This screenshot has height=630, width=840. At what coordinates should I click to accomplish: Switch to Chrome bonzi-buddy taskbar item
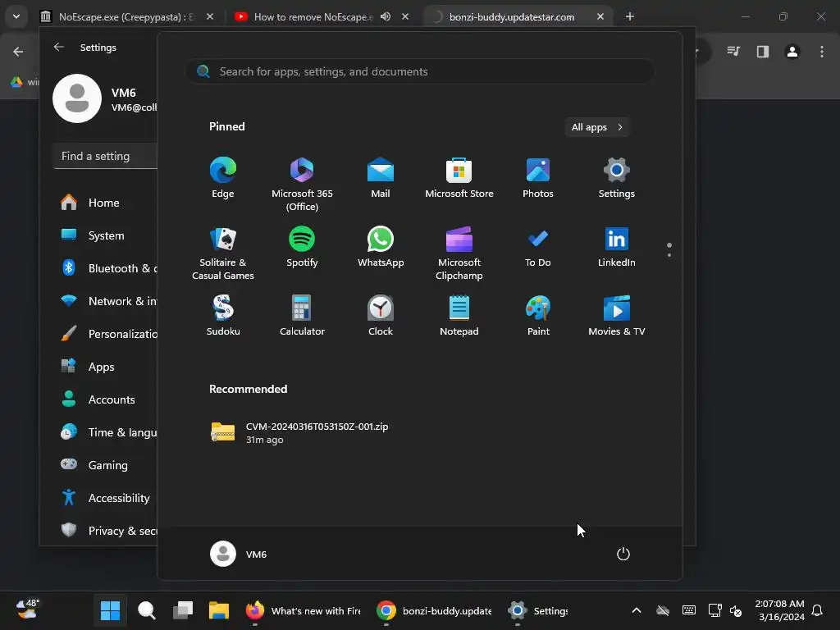434,610
